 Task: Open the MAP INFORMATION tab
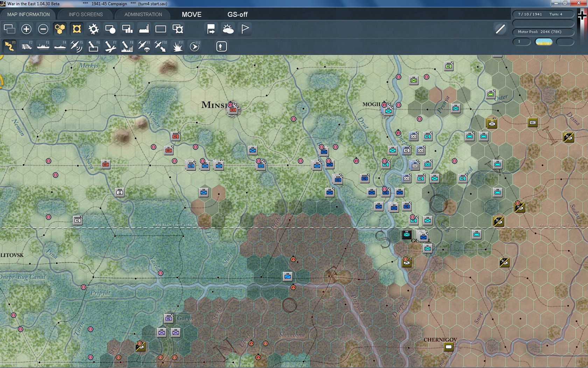pyautogui.click(x=28, y=14)
